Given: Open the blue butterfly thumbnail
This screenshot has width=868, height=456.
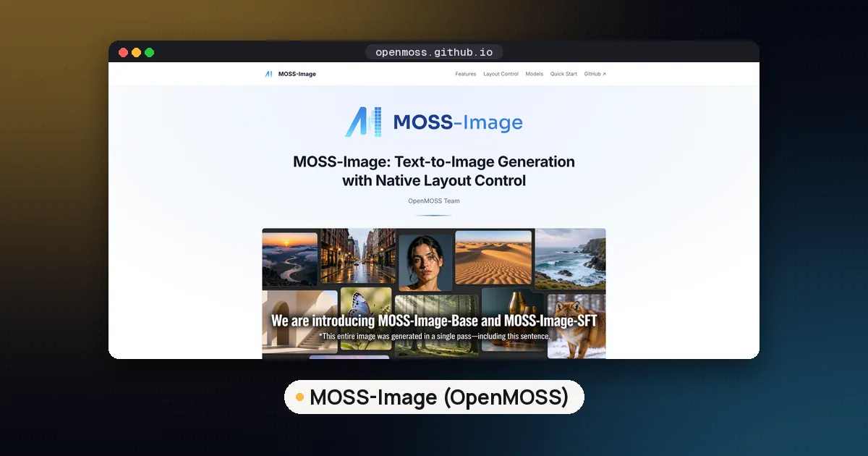Looking at the screenshot, I should 366,319.
